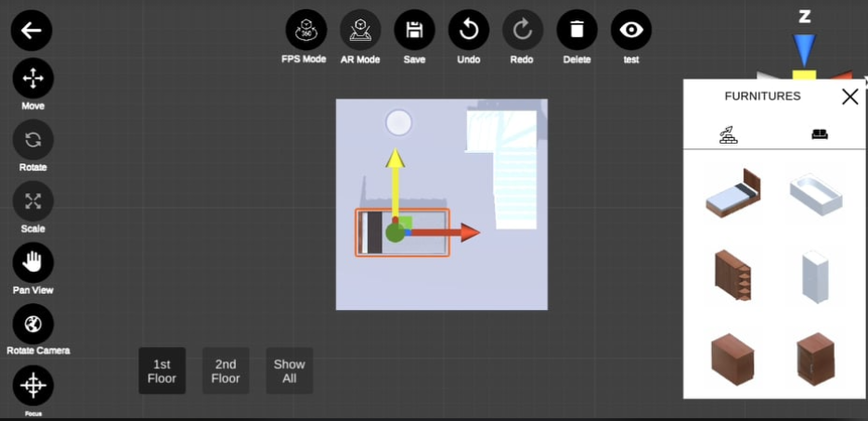Activate the Pan View hand tool
The image size is (868, 421).
click(x=32, y=262)
